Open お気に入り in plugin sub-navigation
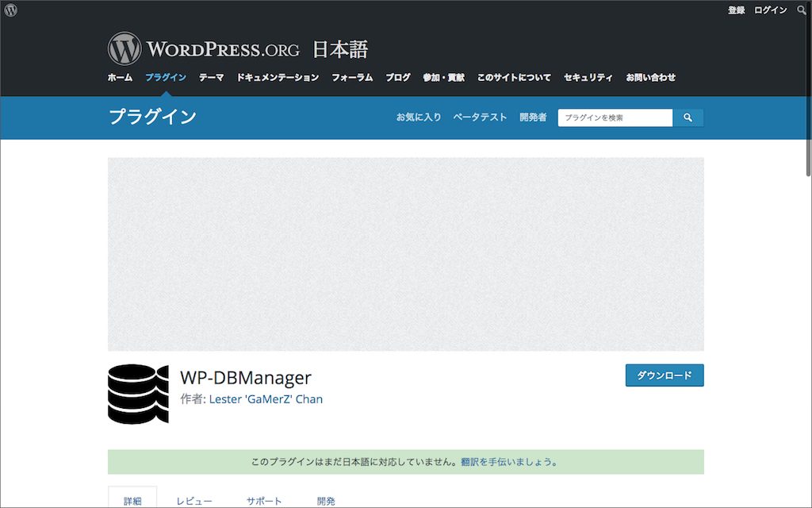 419,117
